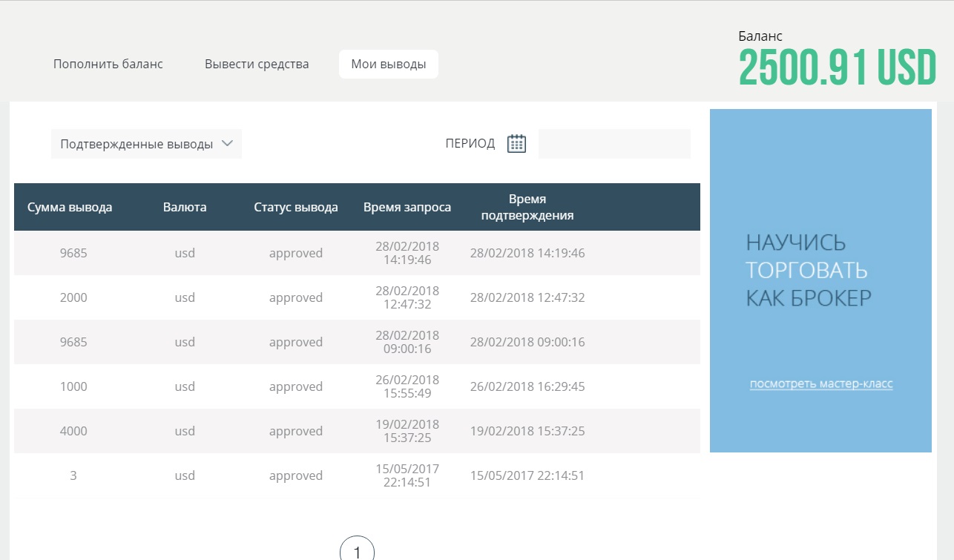Click the Статус вывода column header
This screenshot has width=954, height=560.
coord(296,208)
